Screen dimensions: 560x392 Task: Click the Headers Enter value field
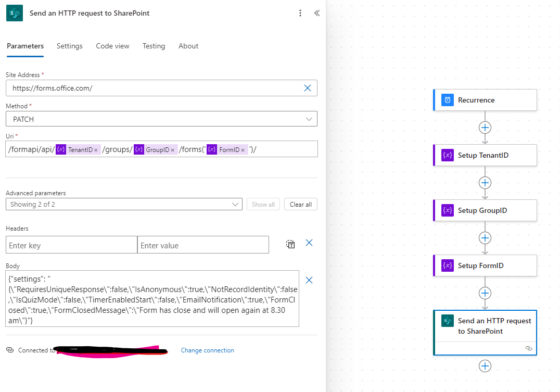tap(203, 245)
